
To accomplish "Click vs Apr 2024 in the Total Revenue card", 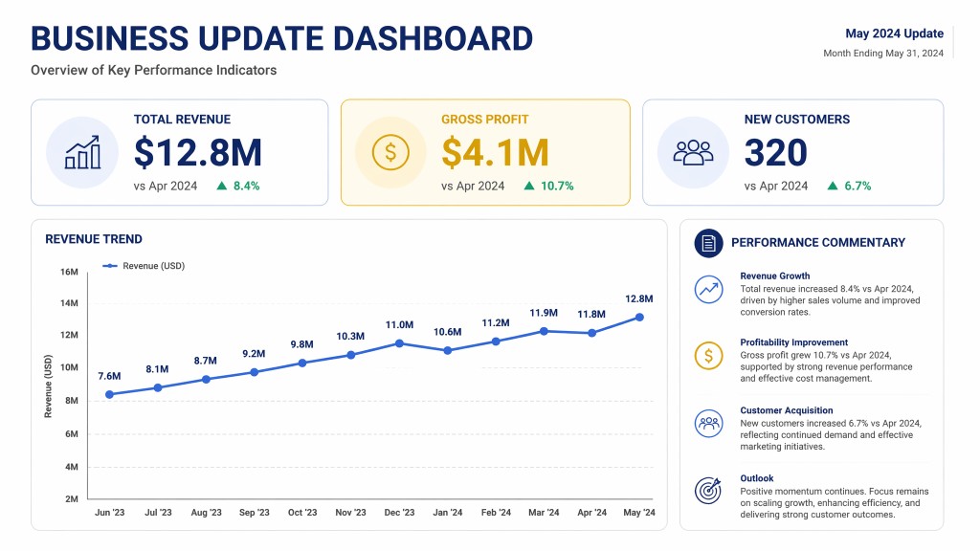I will click(165, 186).
